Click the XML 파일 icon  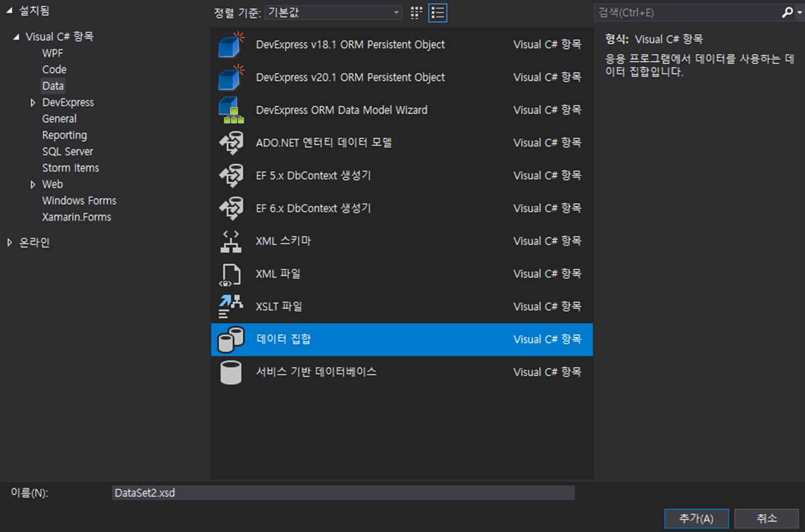tap(230, 274)
